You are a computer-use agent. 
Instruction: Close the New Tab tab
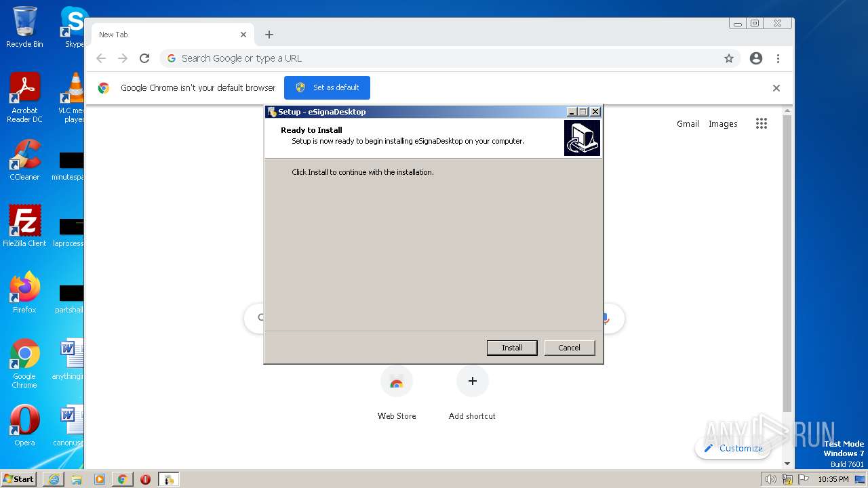pyautogui.click(x=243, y=35)
